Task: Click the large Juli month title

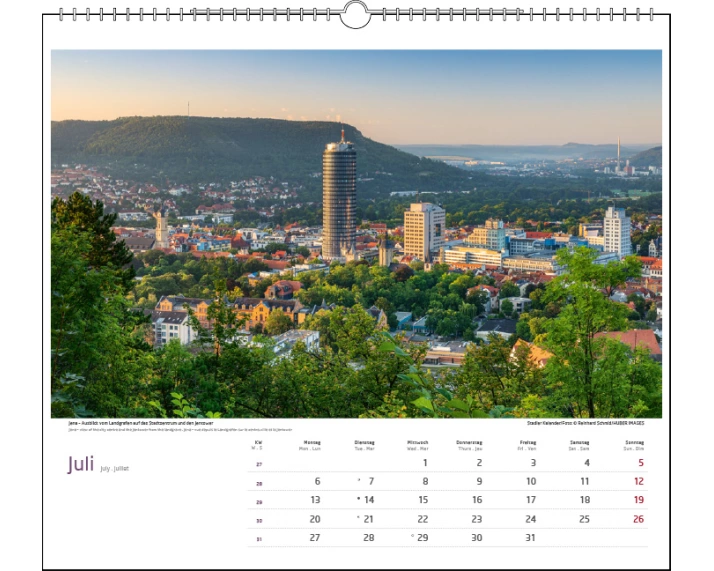Action: tap(80, 464)
